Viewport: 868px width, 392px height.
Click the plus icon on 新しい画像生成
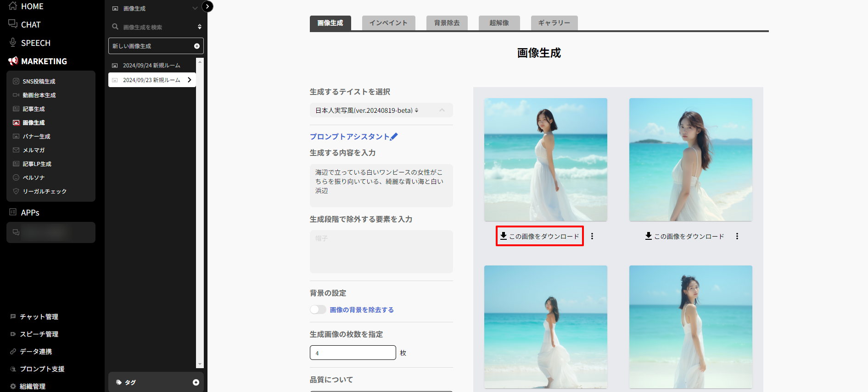pos(196,46)
